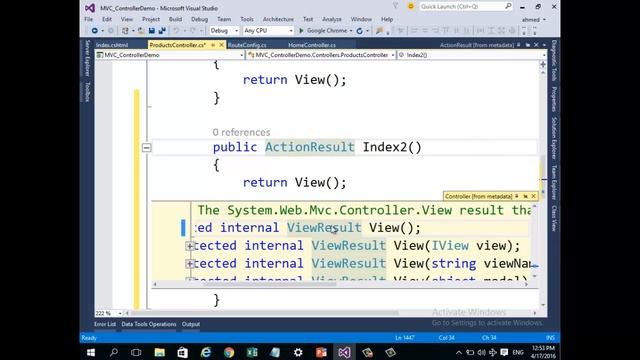
Task: Open the Test menu
Action: coord(308,19)
